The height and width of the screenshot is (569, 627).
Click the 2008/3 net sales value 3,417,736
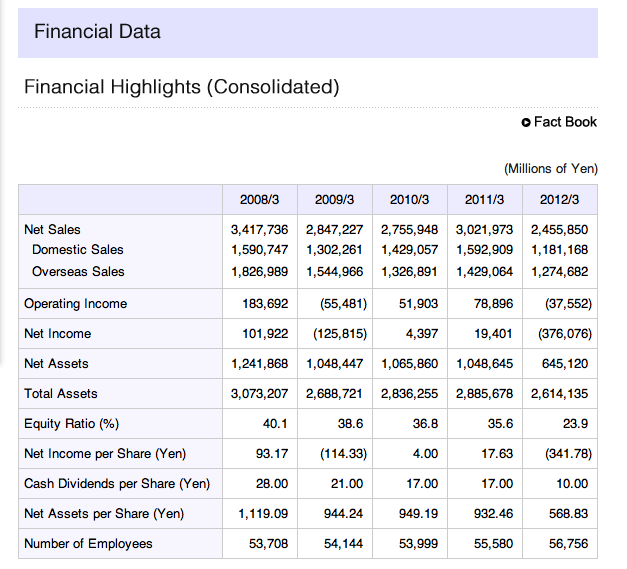[x=260, y=230]
